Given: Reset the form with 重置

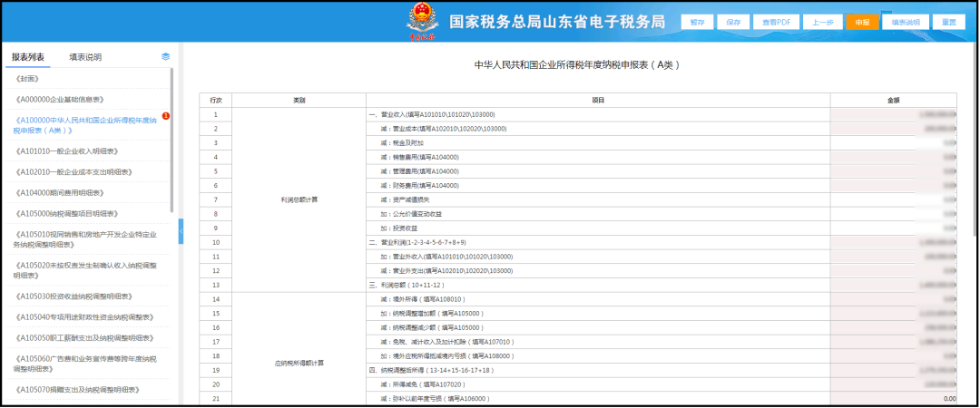Looking at the screenshot, I should 949,22.
